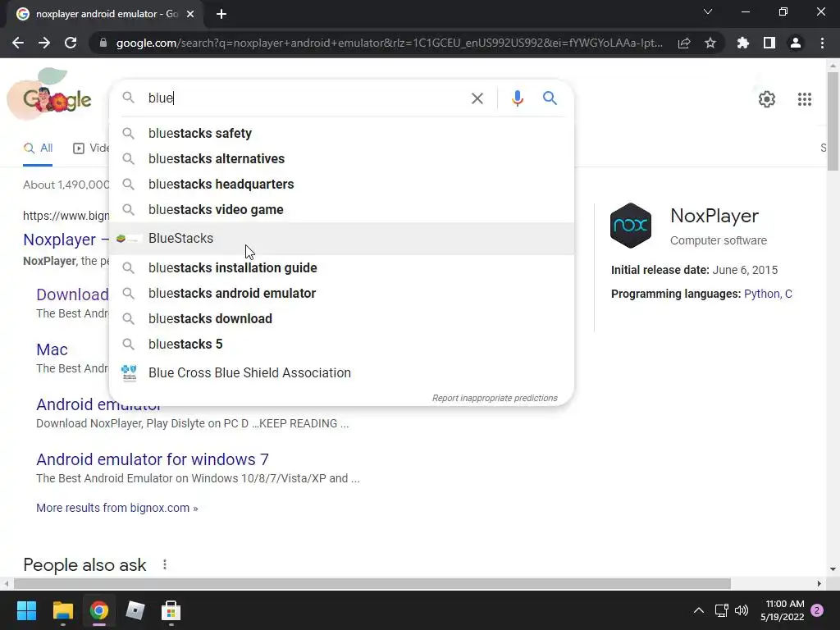Image resolution: width=840 pixels, height=630 pixels.
Task: Select suggestion bluestacks safety
Action: pos(341,134)
